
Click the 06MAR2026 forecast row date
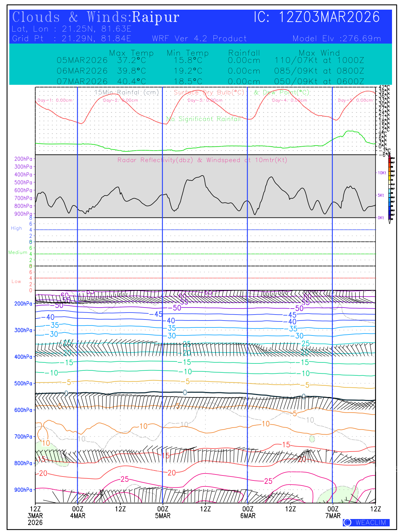tap(82, 71)
